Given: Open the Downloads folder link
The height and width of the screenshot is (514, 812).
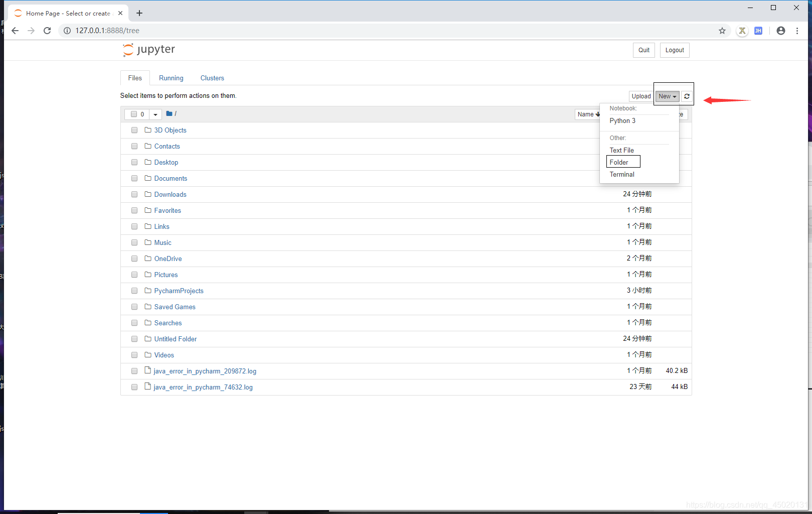Looking at the screenshot, I should (170, 194).
